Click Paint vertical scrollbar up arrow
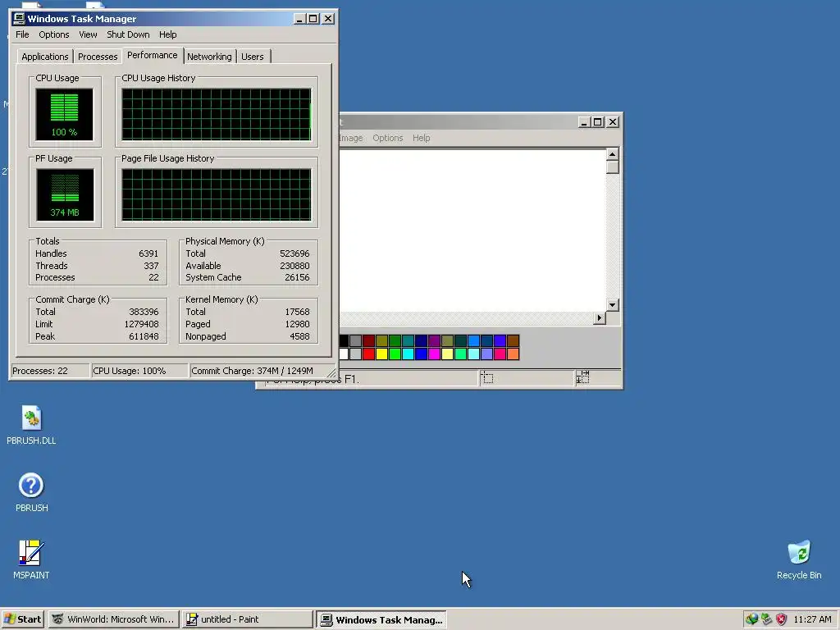This screenshot has width=840, height=630. [x=612, y=154]
